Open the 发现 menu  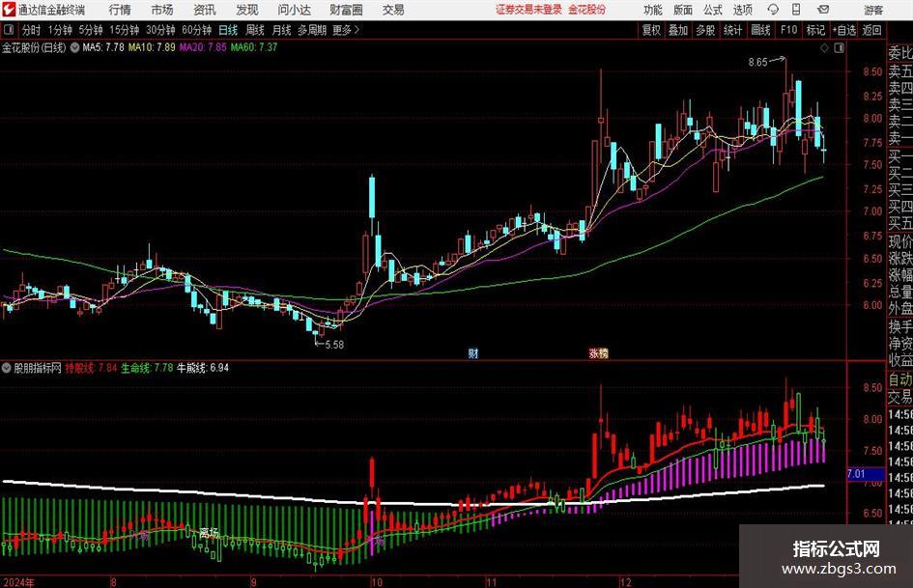point(247,10)
